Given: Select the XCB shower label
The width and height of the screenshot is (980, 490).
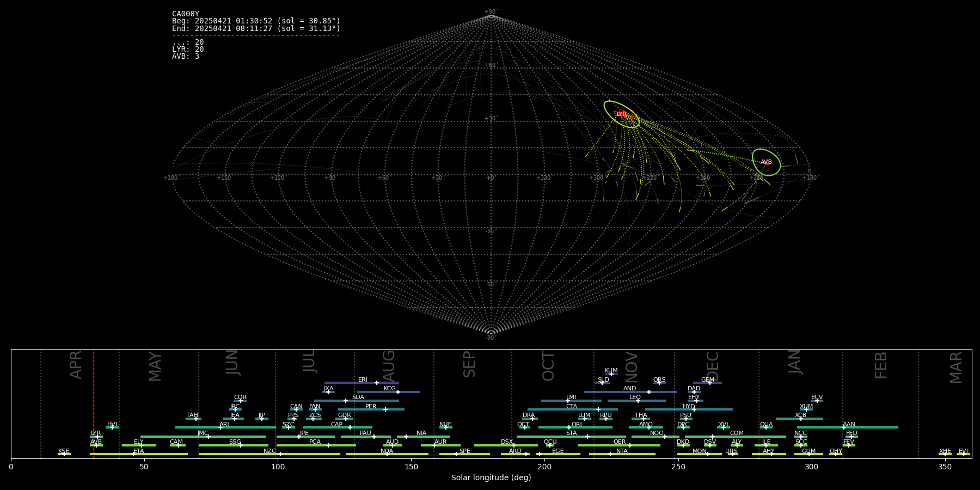Looking at the screenshot, I should 800,415.
